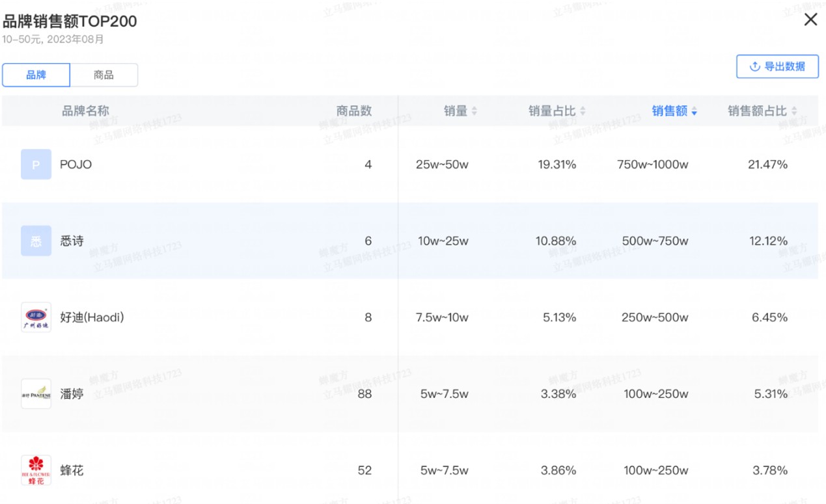826x504 pixels.
Task: Click 潘婷's 100w~250w revenue cell
Action: [x=656, y=394]
